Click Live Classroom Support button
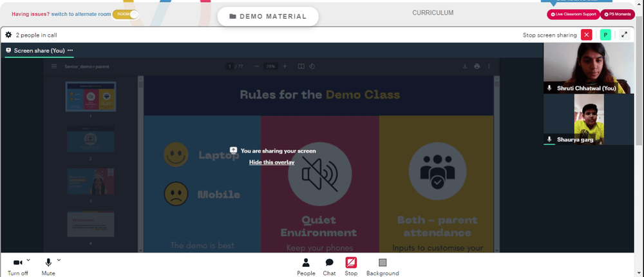The image size is (644, 277). [x=573, y=14]
